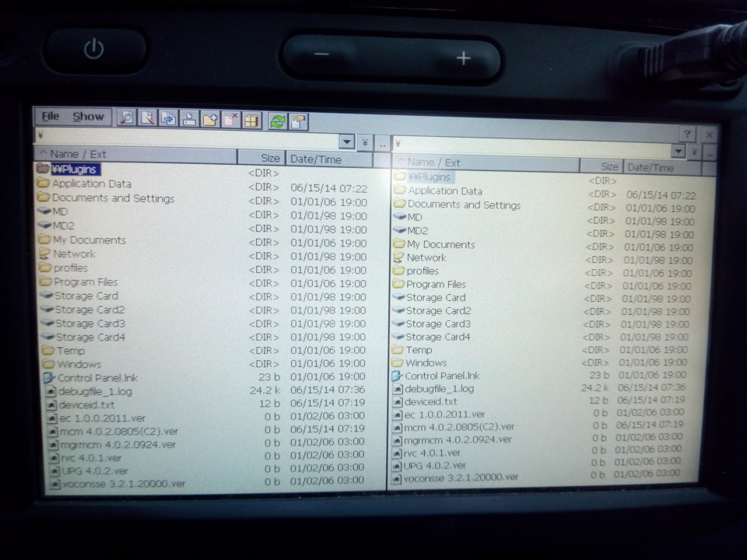Image resolution: width=747 pixels, height=560 pixels.
Task: Click the left panel path field
Action: coord(186,138)
